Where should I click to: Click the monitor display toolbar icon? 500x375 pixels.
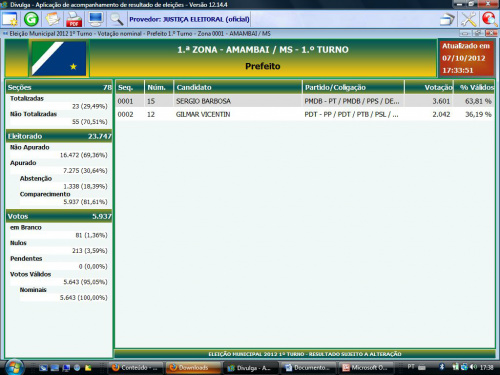[96, 19]
